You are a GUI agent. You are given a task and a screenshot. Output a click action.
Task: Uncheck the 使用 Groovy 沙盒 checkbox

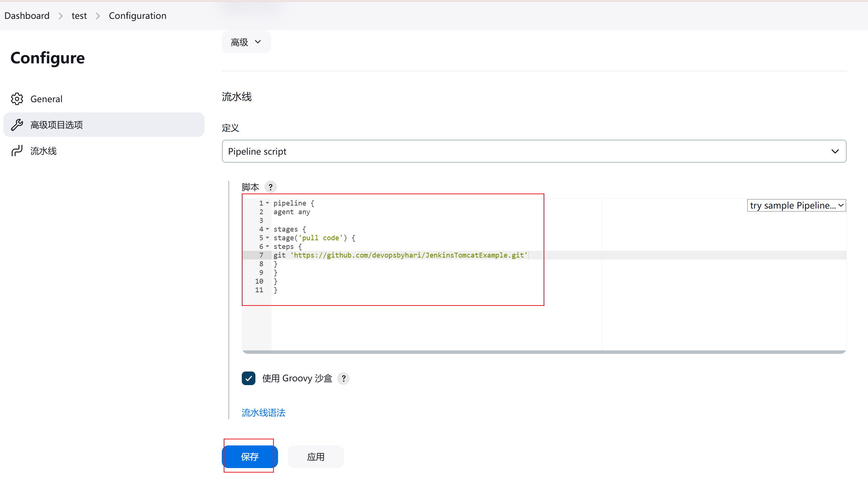(x=249, y=378)
